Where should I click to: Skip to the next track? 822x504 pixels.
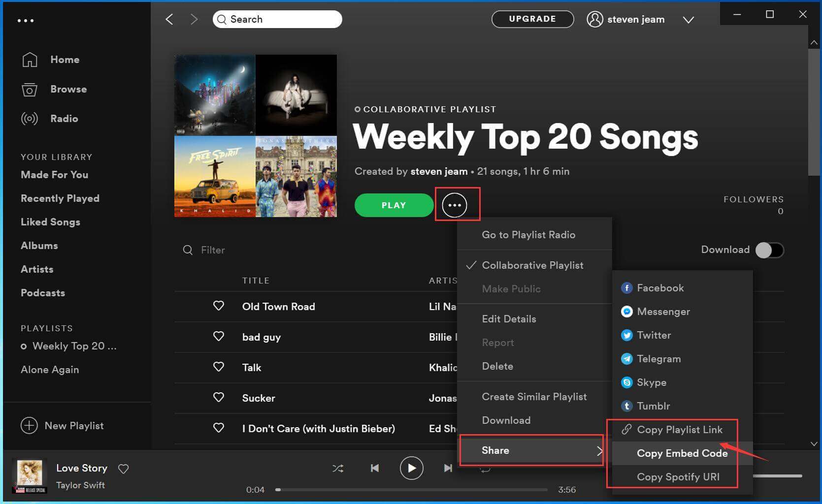448,468
